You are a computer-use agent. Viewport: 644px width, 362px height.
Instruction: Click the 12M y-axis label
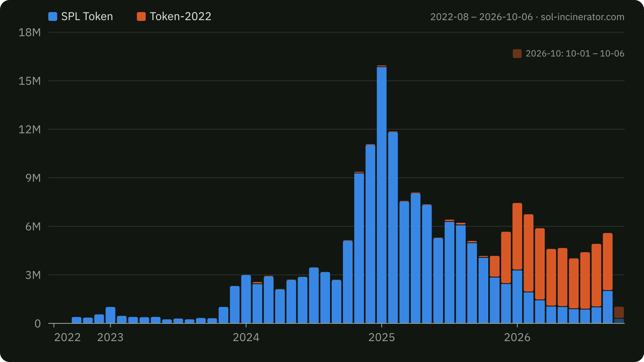[30, 129]
